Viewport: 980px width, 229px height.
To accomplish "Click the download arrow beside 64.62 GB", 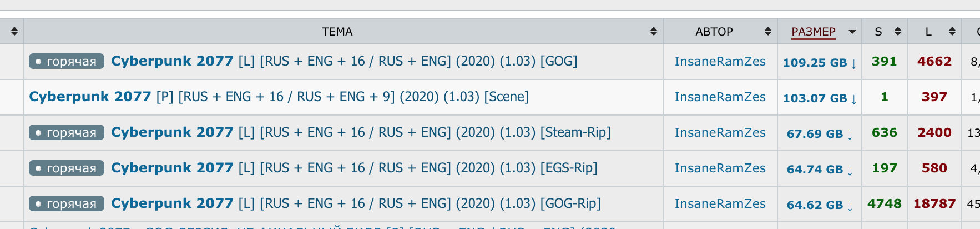I will 850,206.
